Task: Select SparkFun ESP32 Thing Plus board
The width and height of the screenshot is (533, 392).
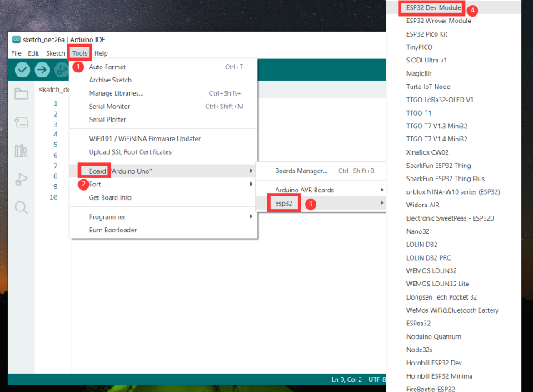Action: 453,179
